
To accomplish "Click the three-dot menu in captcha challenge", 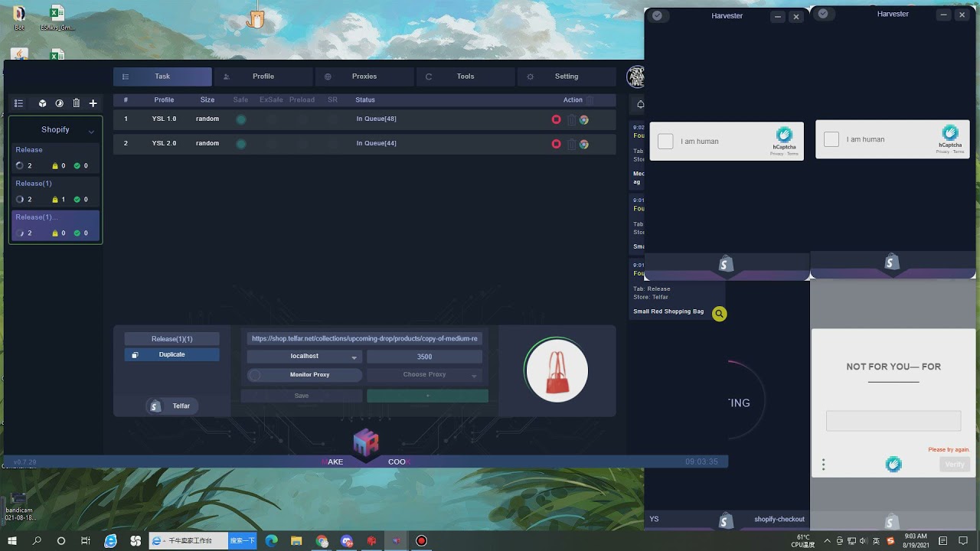I will click(824, 465).
